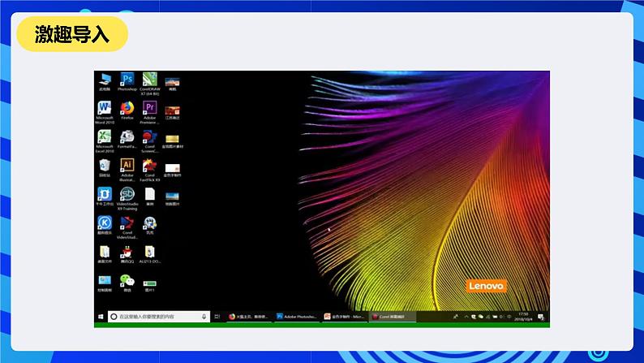Open the white image thumbnail next to FastFlick

coord(173,170)
